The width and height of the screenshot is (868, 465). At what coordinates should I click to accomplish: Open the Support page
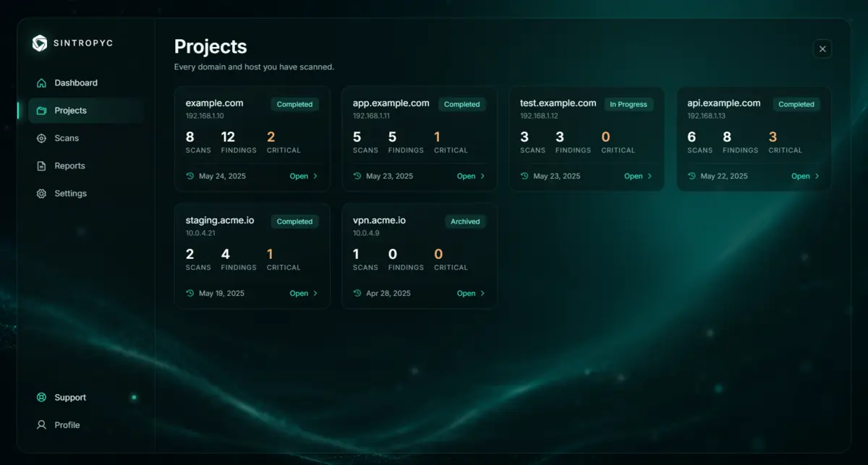tap(85, 398)
